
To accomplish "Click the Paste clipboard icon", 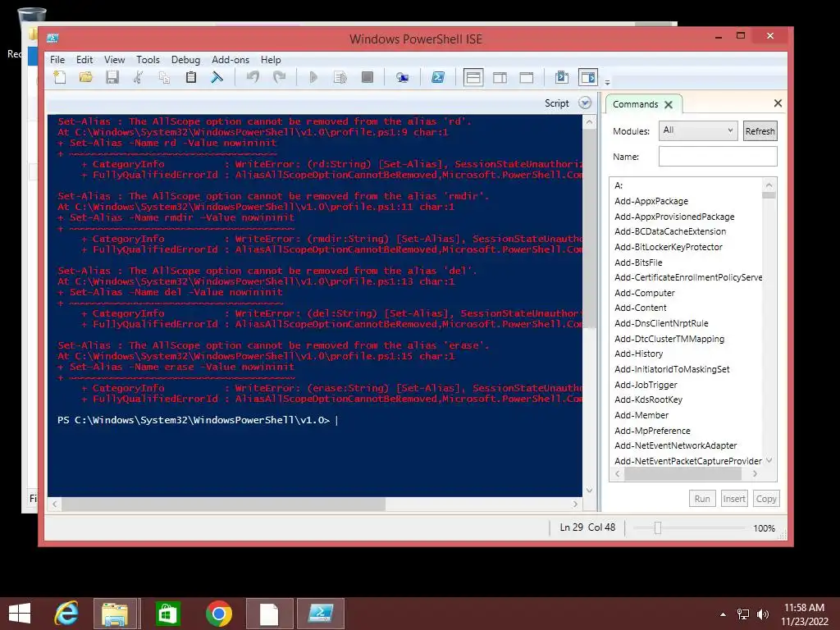I will [x=190, y=78].
